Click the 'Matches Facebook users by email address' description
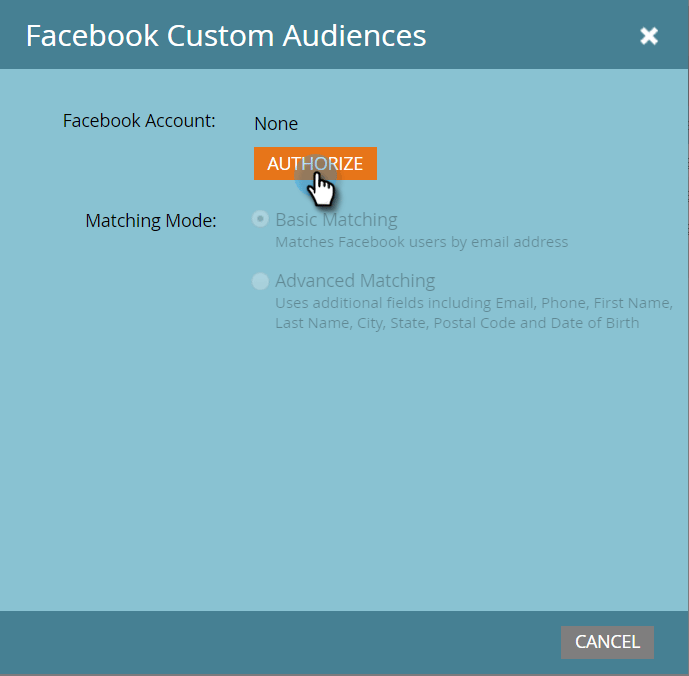Image resolution: width=689 pixels, height=676 pixels. [421, 242]
